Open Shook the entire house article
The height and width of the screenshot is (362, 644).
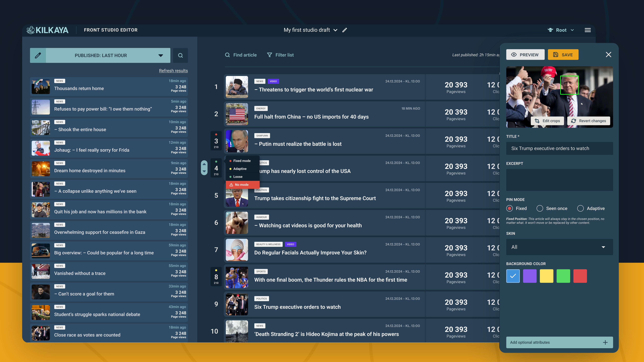[109, 128]
